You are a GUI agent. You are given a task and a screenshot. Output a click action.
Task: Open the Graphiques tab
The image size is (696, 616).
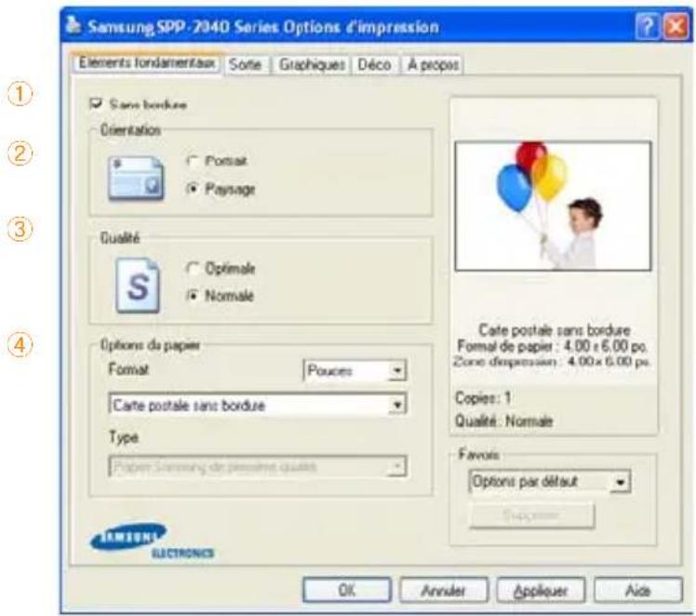pyautogui.click(x=312, y=65)
